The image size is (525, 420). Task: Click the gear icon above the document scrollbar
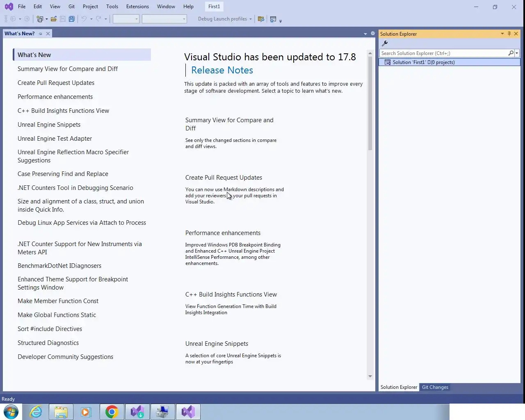coord(372,34)
